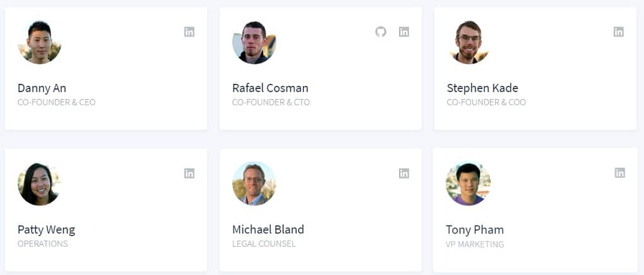Open Danny An's LinkedIn icon
This screenshot has height=275, width=644.
[x=189, y=32]
